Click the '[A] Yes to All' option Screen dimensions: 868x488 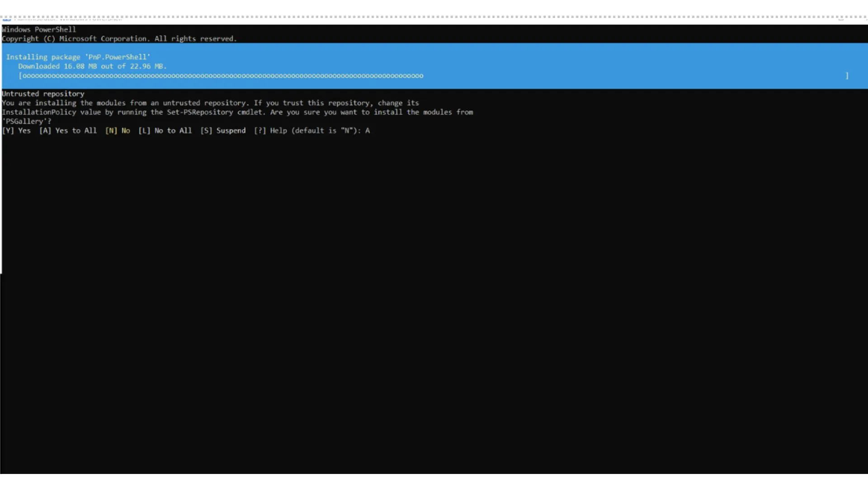click(68, 131)
